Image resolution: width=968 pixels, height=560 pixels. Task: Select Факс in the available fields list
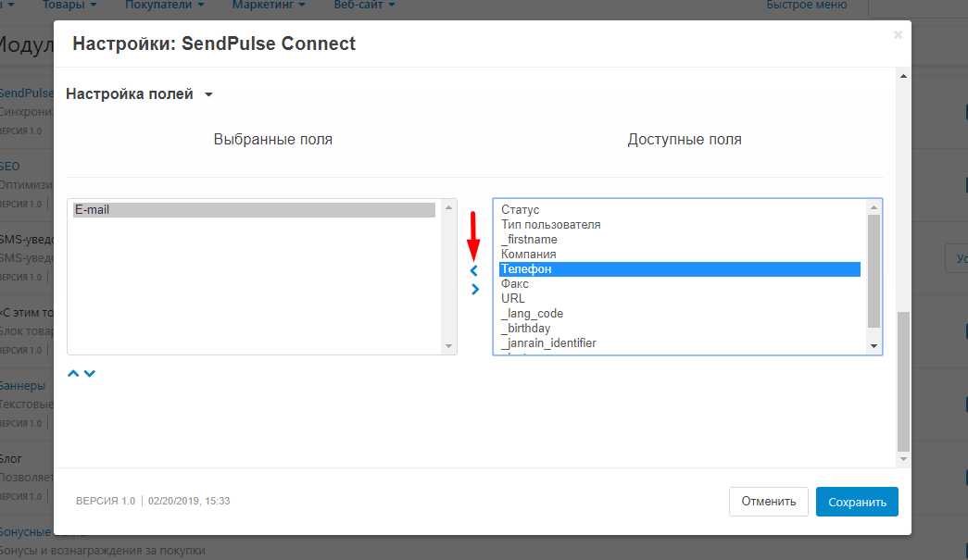pos(515,284)
